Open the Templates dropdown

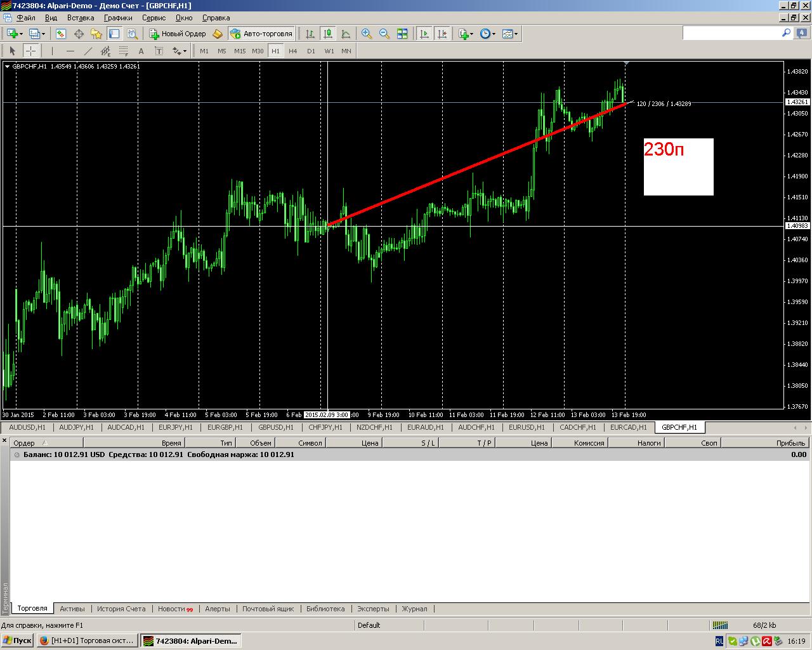pyautogui.click(x=509, y=34)
